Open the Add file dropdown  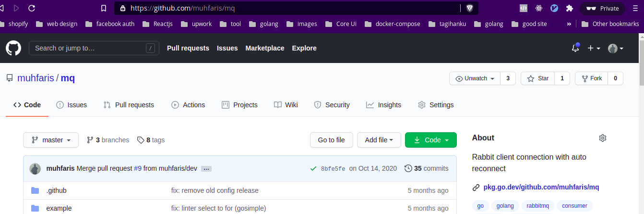click(379, 140)
